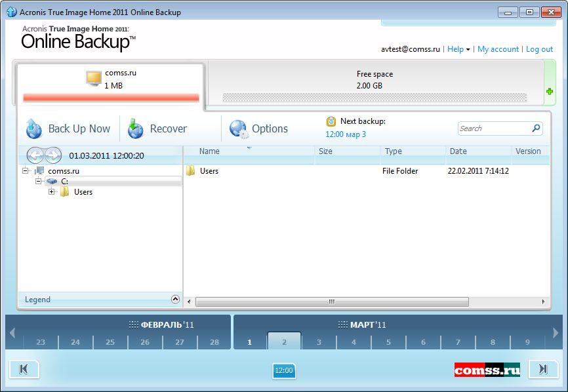Open Options via the gear globe icon
Screen dimensions: 568x392
(x=239, y=128)
